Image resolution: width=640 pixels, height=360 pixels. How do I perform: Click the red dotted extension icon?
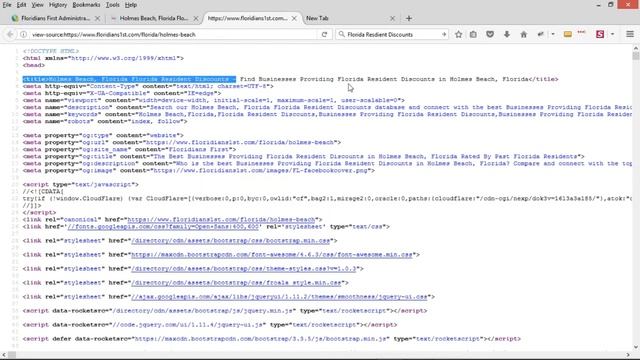[582, 33]
